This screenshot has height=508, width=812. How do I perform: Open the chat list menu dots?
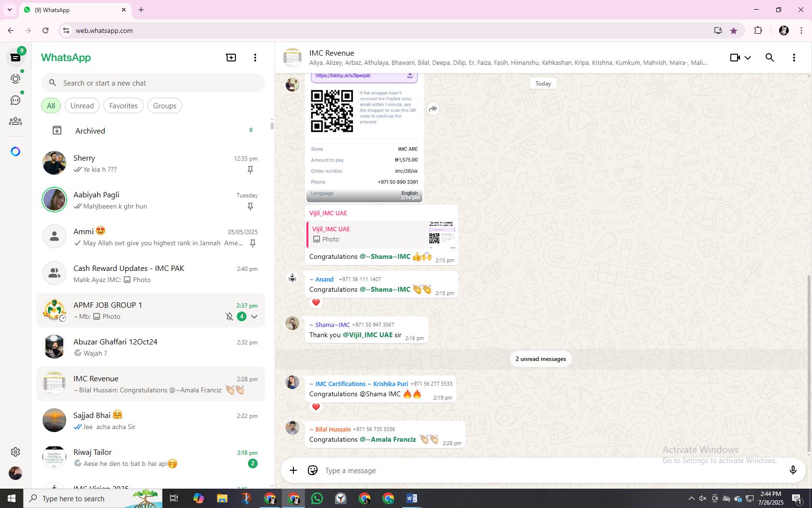(x=255, y=58)
